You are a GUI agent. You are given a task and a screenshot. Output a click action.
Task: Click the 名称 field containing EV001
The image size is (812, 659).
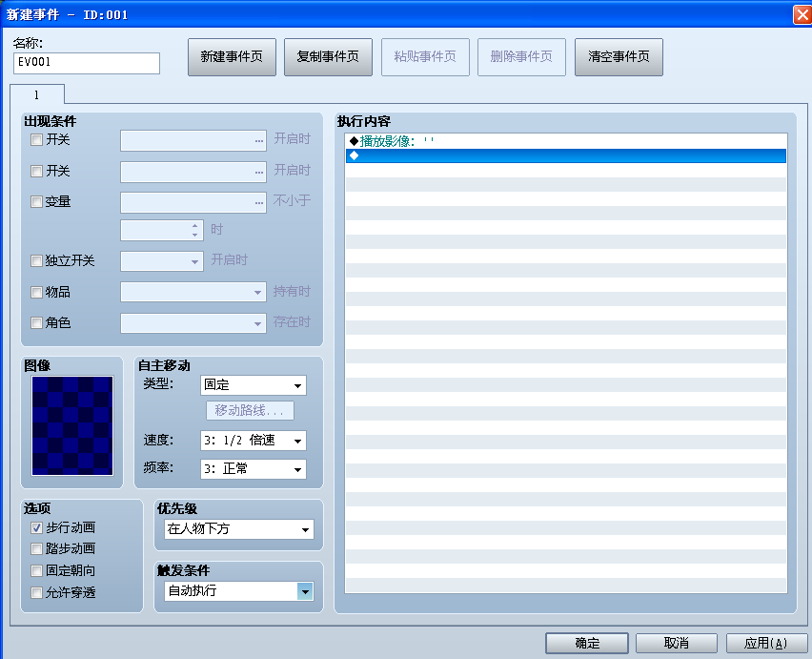click(x=87, y=63)
